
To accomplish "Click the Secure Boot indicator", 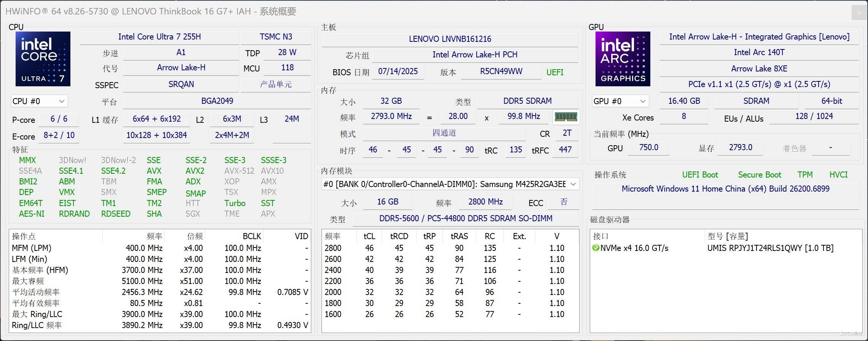I will click(759, 175).
